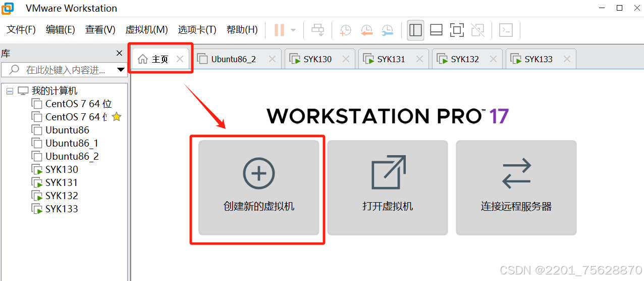
Task: Open the 帮助(H) menu
Action: pos(242,30)
